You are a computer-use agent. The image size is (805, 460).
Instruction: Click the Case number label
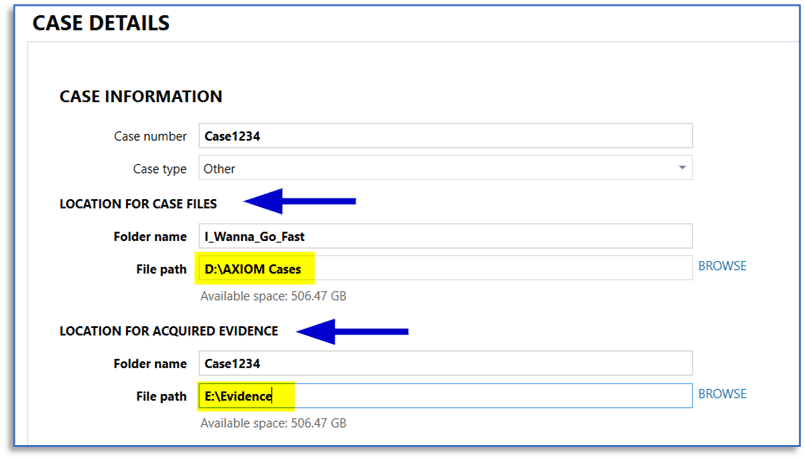click(x=150, y=137)
